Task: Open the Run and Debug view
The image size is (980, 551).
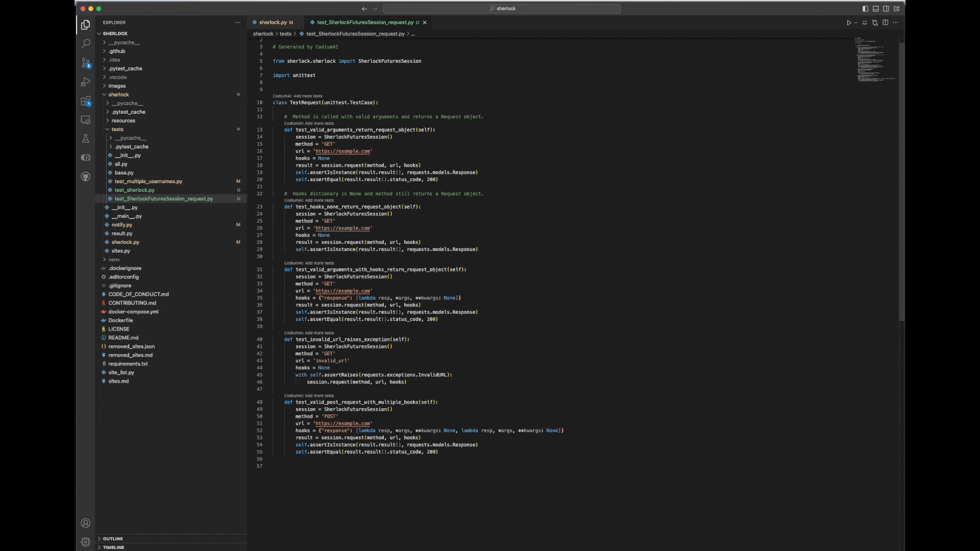Action: [86, 82]
